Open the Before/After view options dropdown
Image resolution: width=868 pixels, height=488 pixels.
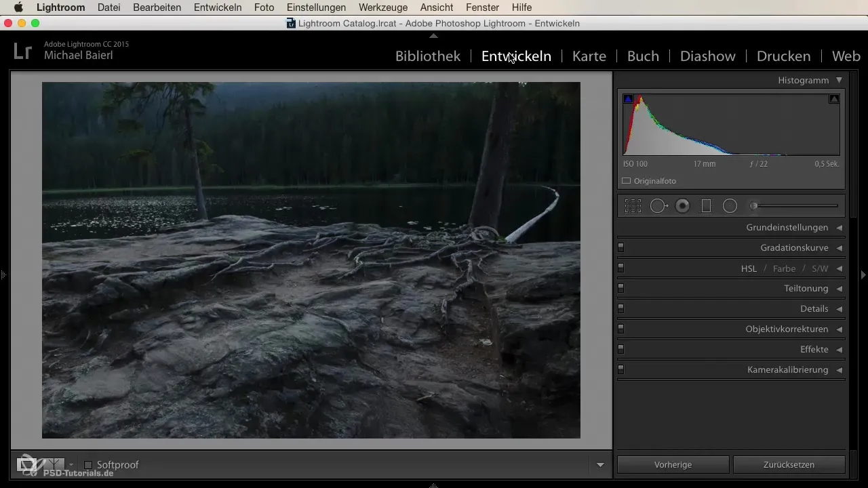coord(71,465)
